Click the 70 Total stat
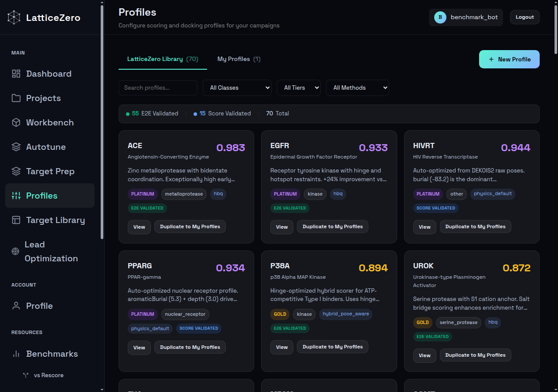Image resolution: width=558 pixels, height=392 pixels. coord(278,113)
